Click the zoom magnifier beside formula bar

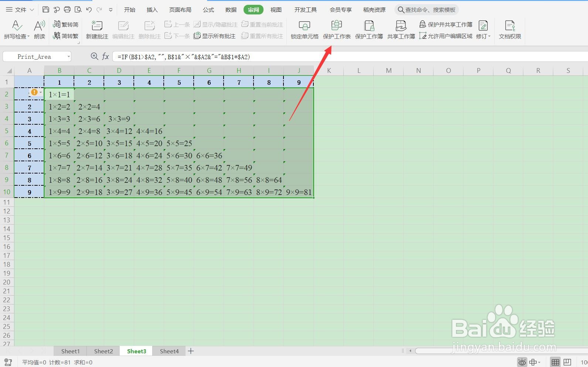point(94,56)
